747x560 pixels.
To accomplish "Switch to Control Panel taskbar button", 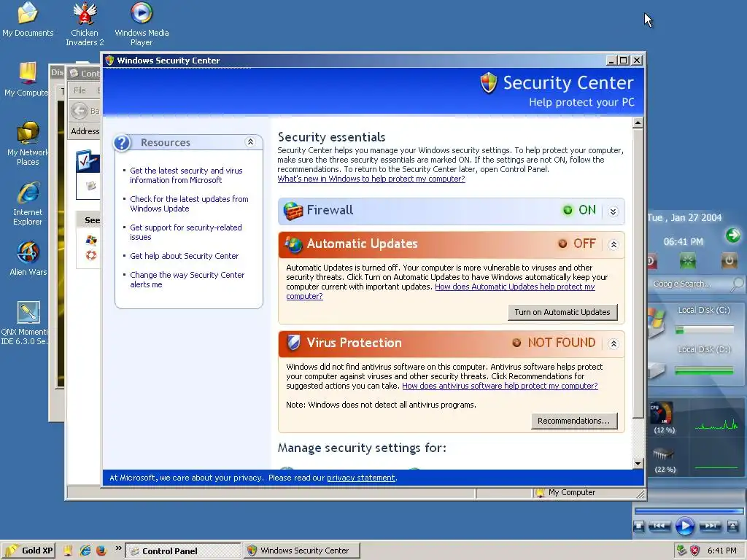I will [183, 551].
